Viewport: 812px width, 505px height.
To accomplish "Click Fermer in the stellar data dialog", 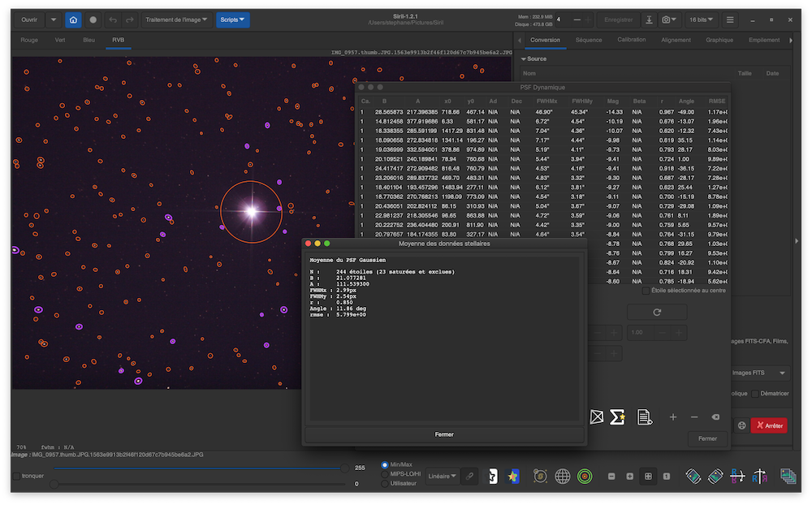I will [444, 434].
